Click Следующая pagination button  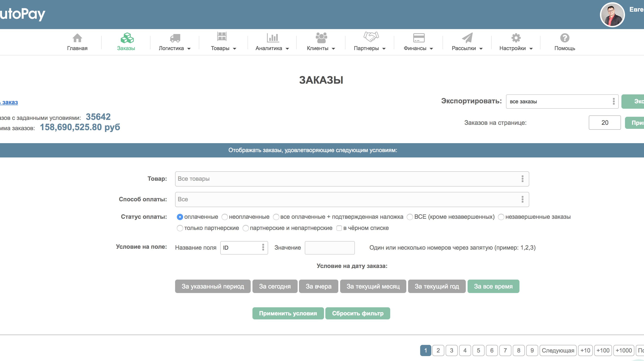pos(558,350)
